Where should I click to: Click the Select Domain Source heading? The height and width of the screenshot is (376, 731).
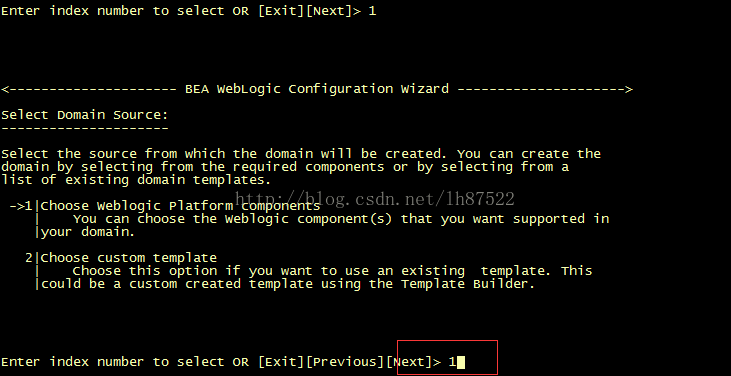[84, 115]
